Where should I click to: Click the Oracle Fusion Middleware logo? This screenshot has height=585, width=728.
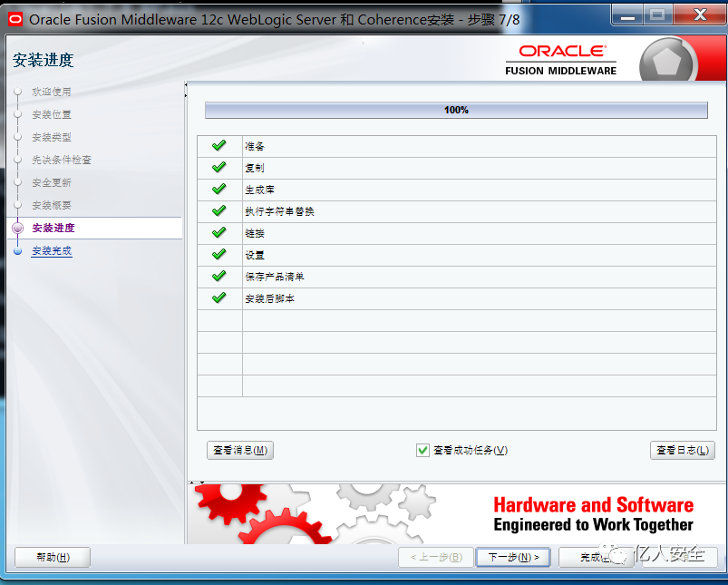561,61
